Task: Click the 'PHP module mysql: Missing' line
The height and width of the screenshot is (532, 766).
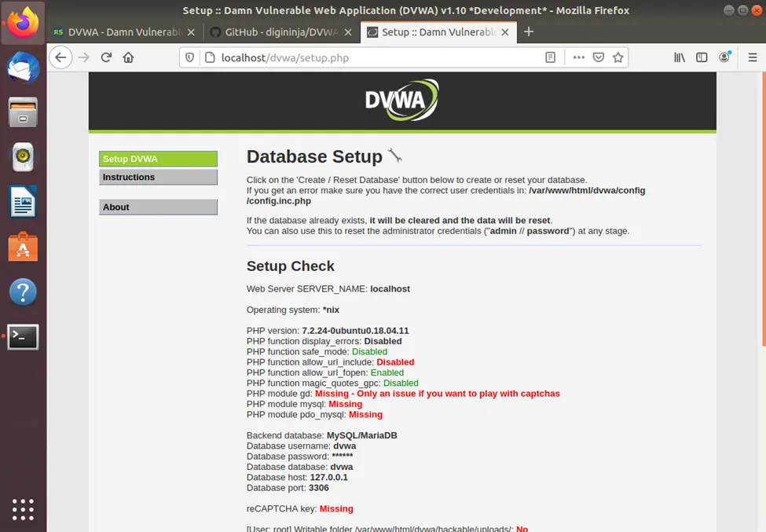Action: (304, 404)
